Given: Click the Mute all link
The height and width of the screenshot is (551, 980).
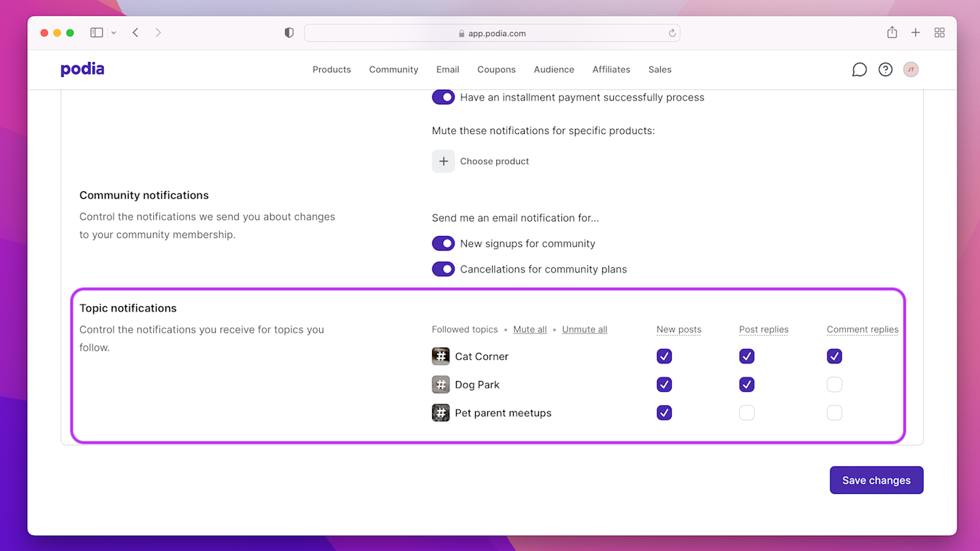Looking at the screenshot, I should (x=530, y=329).
